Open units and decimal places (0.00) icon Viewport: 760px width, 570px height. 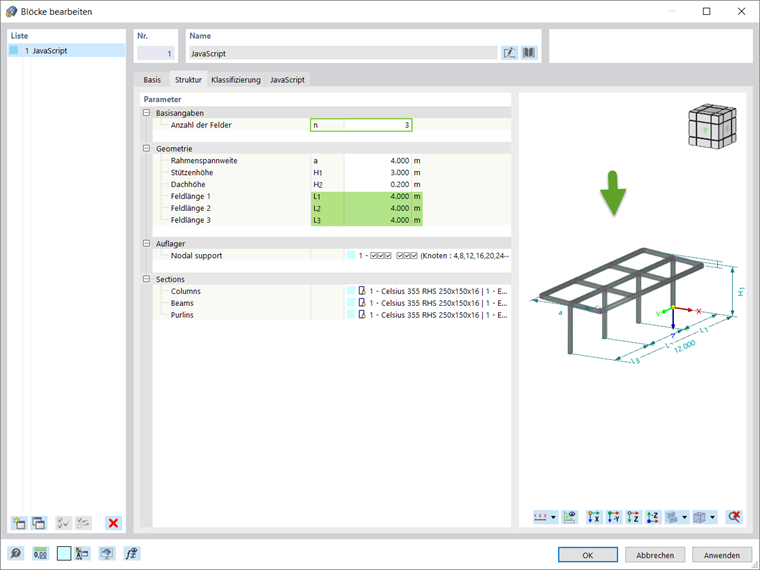(x=40, y=554)
